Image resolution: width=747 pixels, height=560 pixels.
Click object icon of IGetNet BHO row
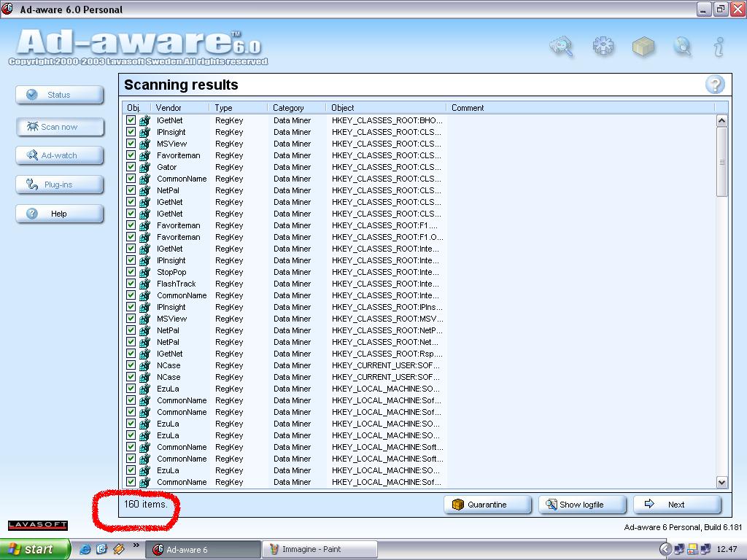tap(144, 120)
